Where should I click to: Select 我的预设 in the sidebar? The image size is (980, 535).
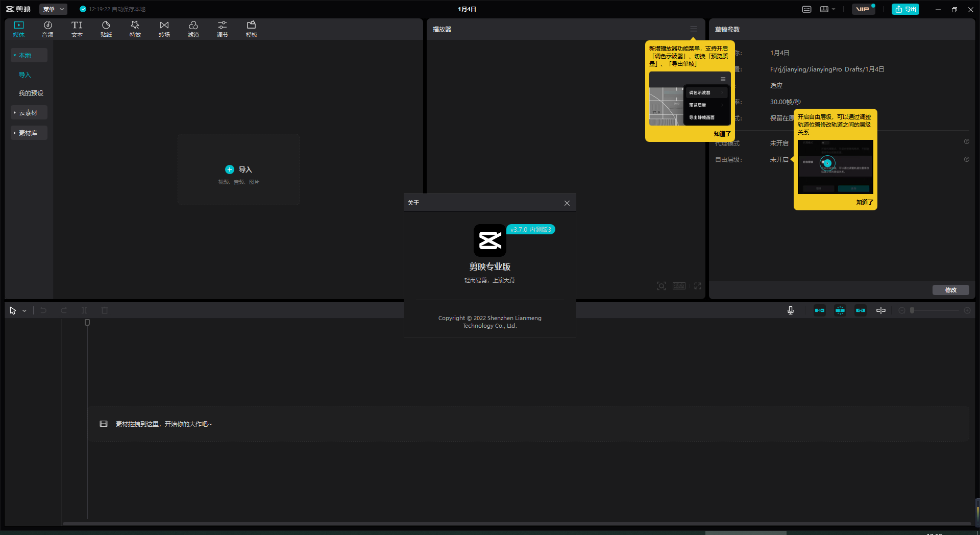point(31,93)
